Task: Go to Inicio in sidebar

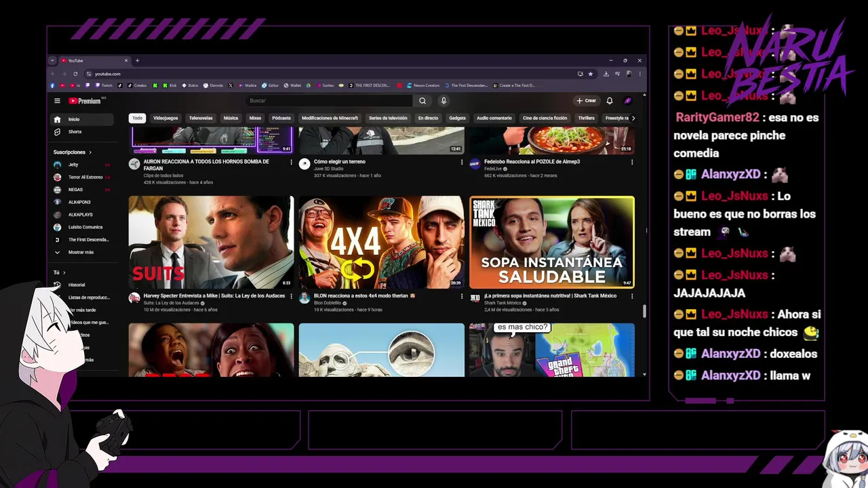Action: point(83,119)
